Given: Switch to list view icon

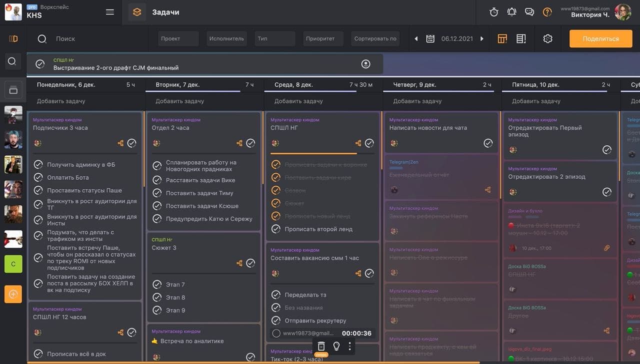Looking at the screenshot, I should coord(521,38).
